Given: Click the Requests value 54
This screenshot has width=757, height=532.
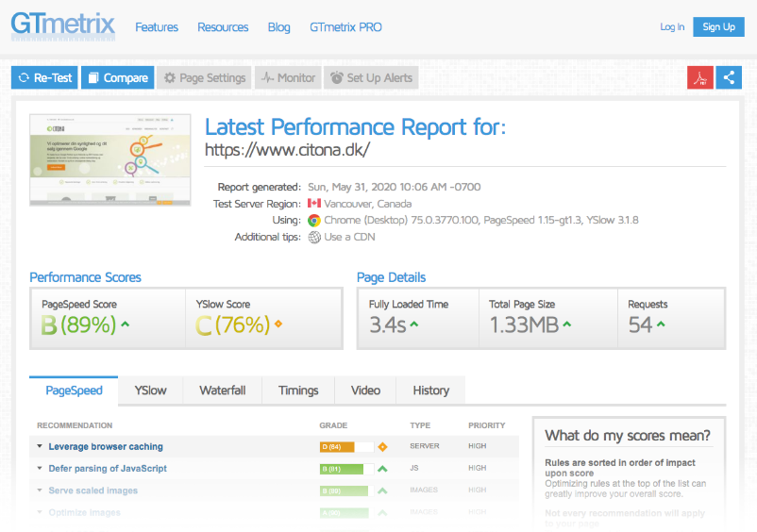Looking at the screenshot, I should pos(640,324).
